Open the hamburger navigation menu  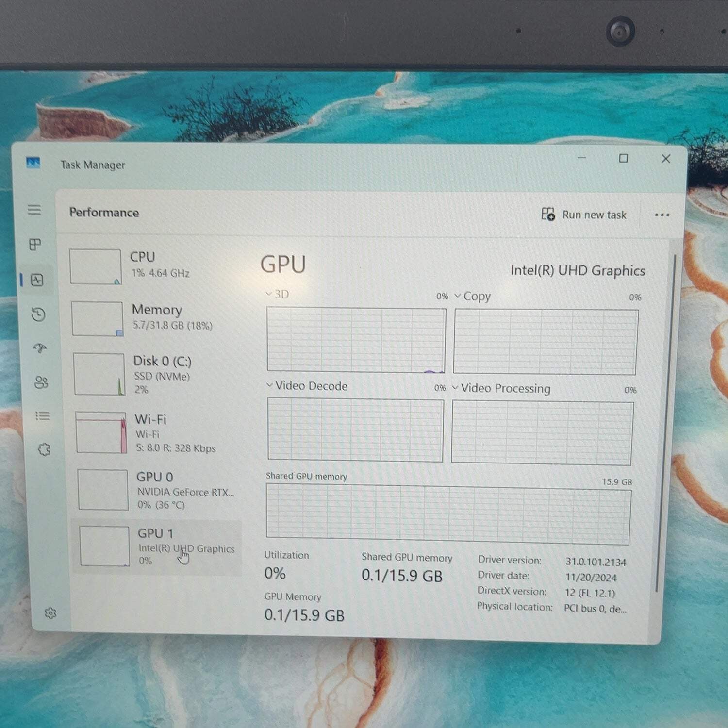(x=34, y=210)
